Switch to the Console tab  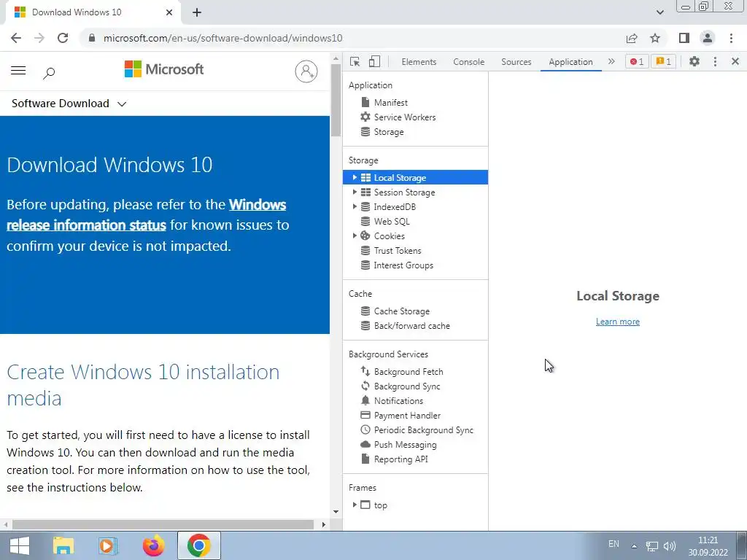tap(469, 62)
